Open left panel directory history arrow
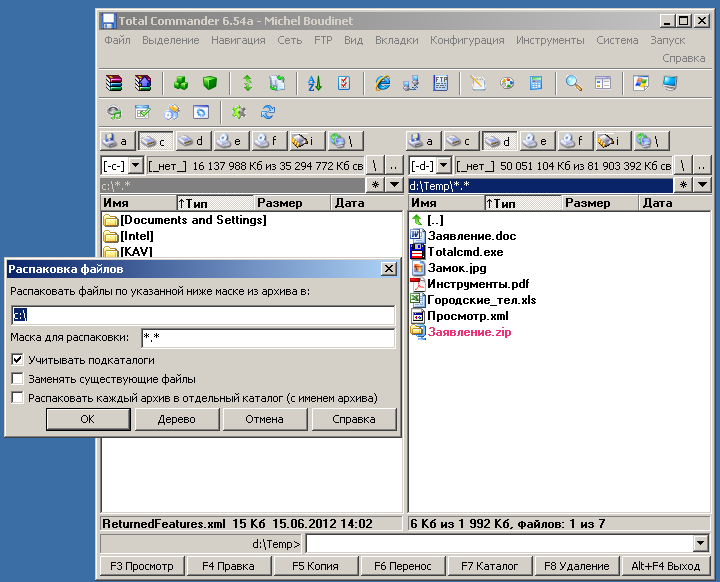Image resolution: width=720 pixels, height=582 pixels. [x=394, y=185]
